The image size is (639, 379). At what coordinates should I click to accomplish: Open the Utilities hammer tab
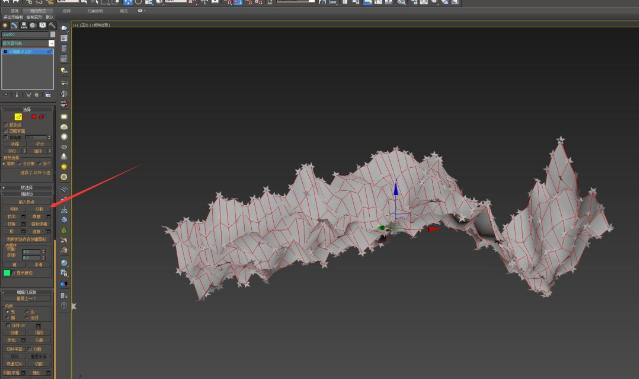point(52,25)
